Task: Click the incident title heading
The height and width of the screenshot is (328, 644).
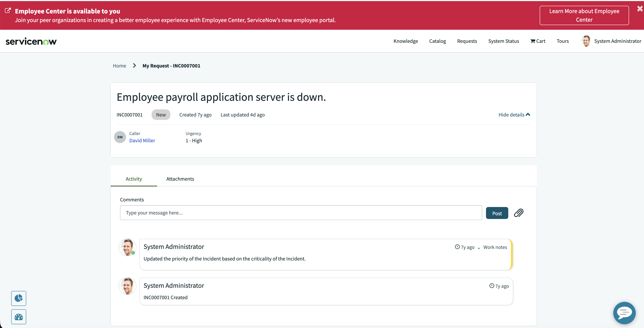Action: point(221,97)
